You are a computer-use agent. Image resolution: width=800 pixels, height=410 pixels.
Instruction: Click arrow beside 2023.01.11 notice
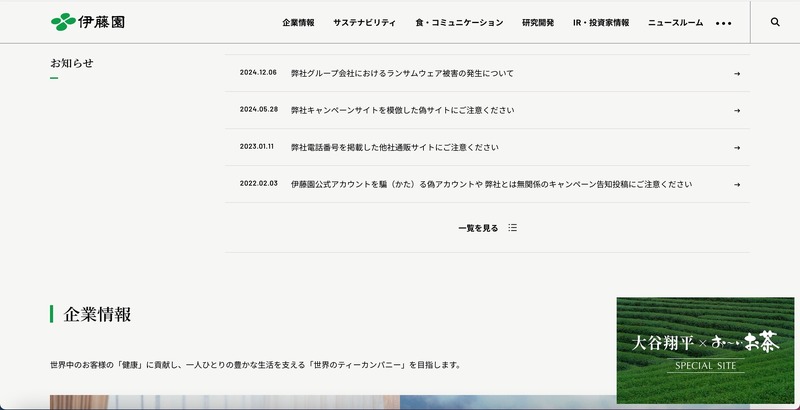(x=737, y=147)
